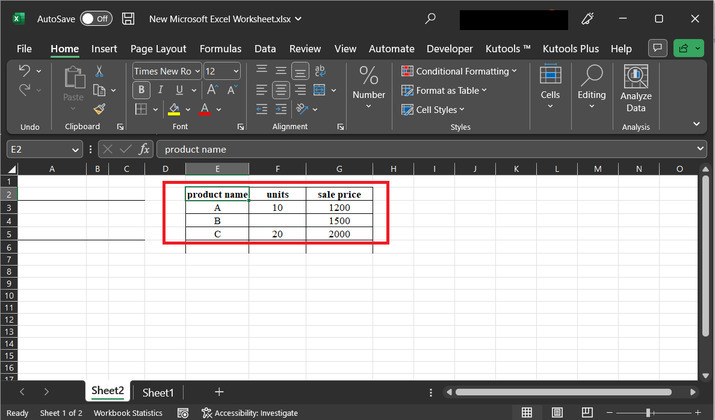Click Increase Indent icon
The image size is (715, 420).
click(x=281, y=109)
